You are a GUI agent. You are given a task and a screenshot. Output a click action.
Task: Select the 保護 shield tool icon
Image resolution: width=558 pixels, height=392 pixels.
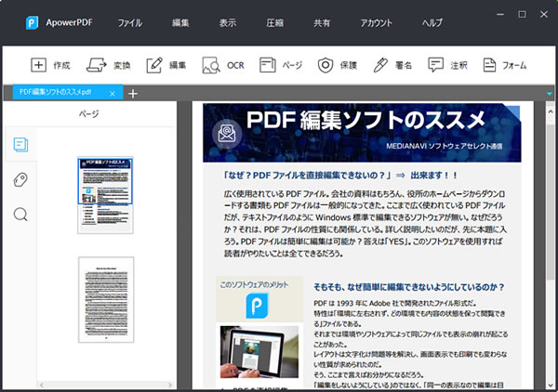click(325, 65)
